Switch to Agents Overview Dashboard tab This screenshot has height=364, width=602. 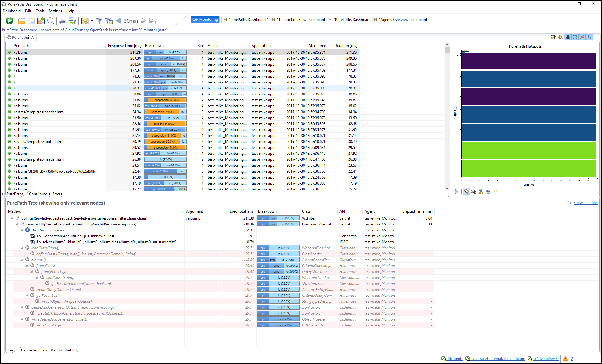point(400,20)
